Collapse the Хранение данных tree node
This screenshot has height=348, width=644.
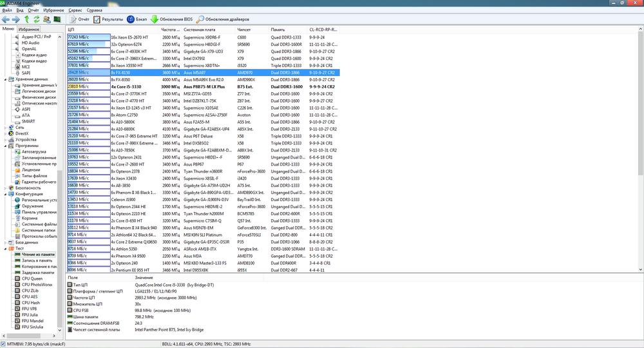5,79
